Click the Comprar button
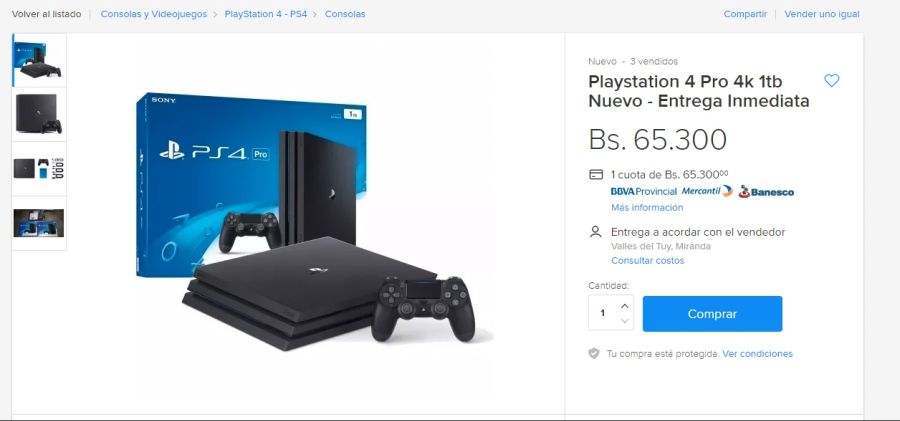Viewport: 900px width, 421px height. (712, 314)
